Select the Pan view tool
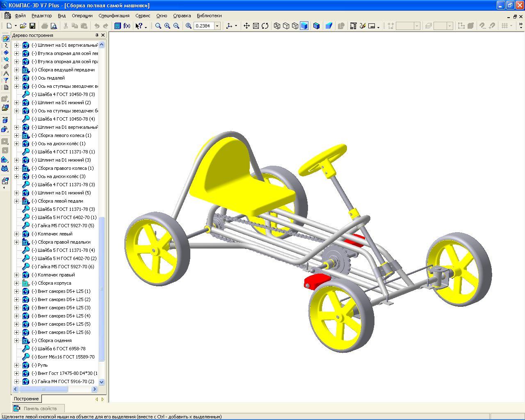The image size is (525, 420). click(247, 26)
